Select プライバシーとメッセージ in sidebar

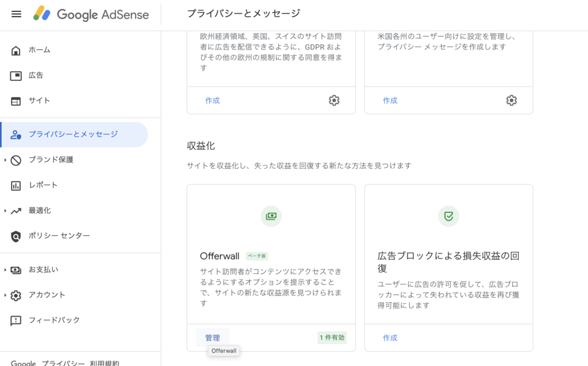point(74,134)
